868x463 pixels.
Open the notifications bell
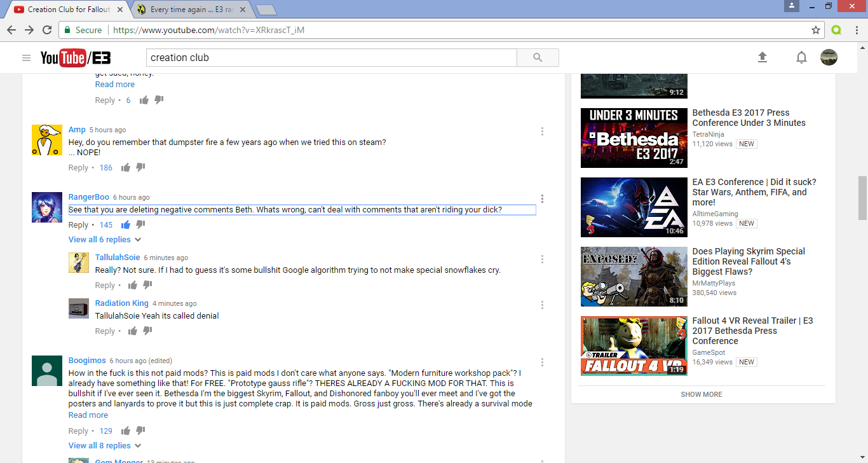coord(801,58)
